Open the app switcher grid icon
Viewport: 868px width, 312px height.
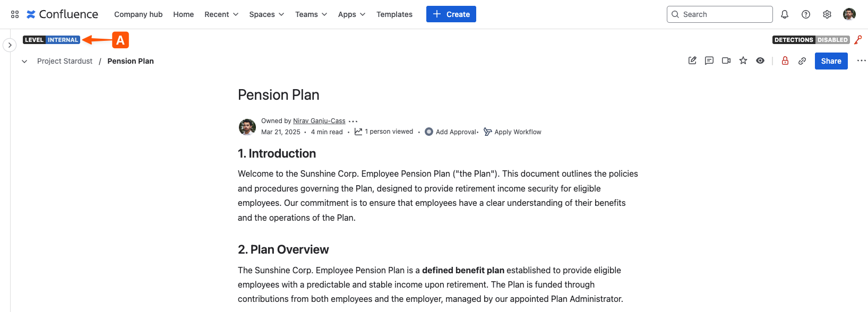click(15, 14)
